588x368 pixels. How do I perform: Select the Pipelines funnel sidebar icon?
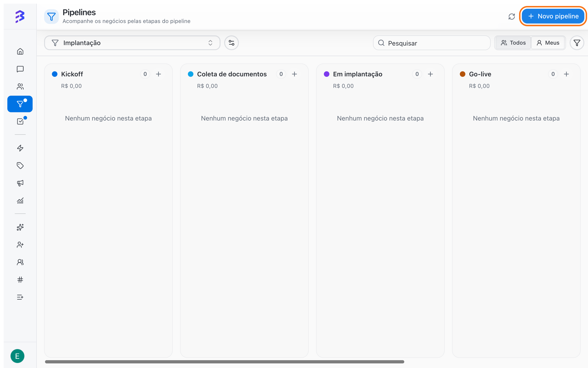20,104
